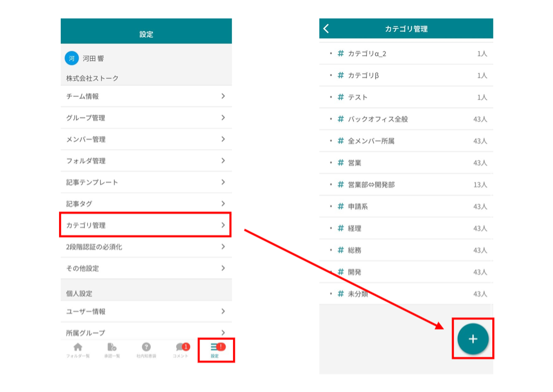553x392 pixels.
Task: Expand 記事タグ chevron
Action: coord(223,203)
